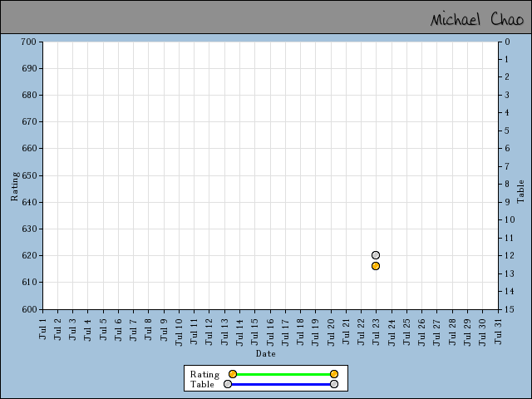Click the '12' table axis value
The height and width of the screenshot is (399, 532).
click(510, 255)
